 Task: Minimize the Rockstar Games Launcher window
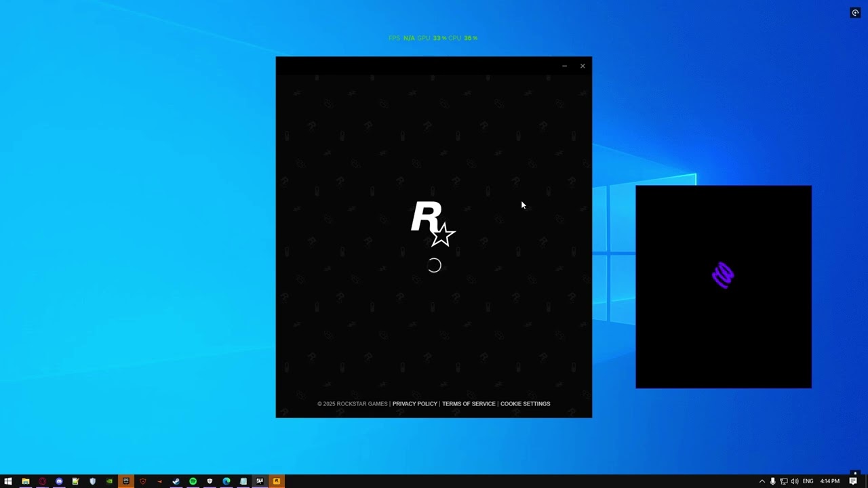tap(564, 66)
